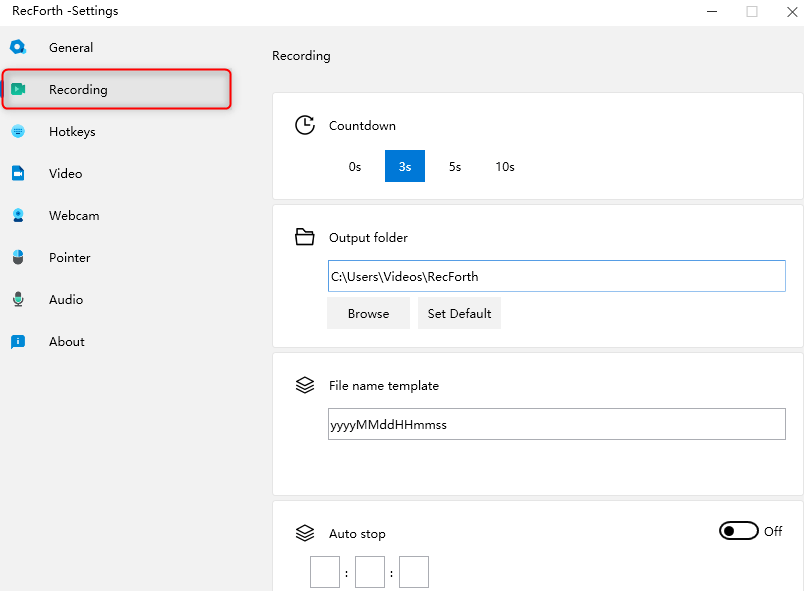Viewport: 804px width, 591px height.
Task: Select the 3s countdown option
Action: coord(405,166)
